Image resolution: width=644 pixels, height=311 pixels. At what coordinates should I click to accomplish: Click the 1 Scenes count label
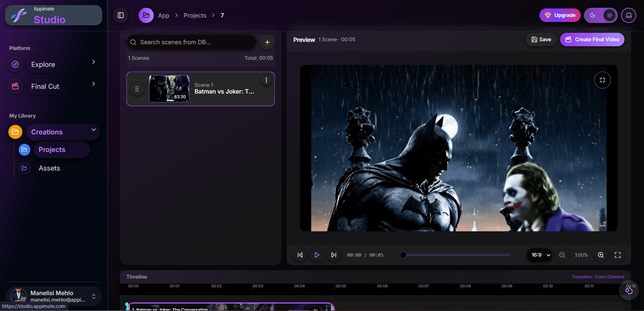coord(139,58)
